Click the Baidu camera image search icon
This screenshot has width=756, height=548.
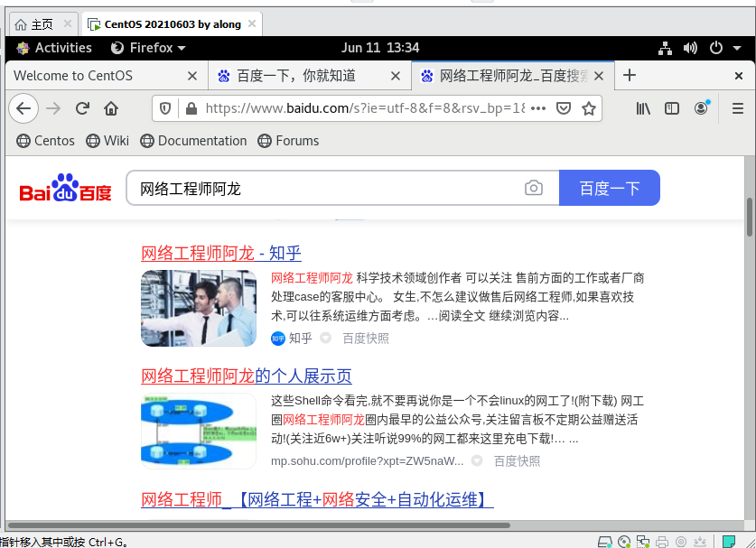(534, 188)
